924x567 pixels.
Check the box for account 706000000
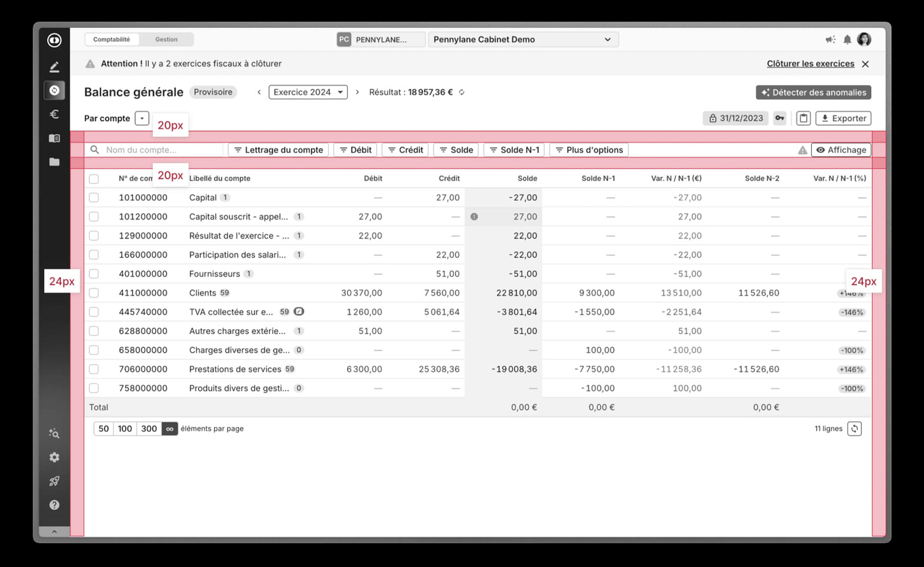94,369
